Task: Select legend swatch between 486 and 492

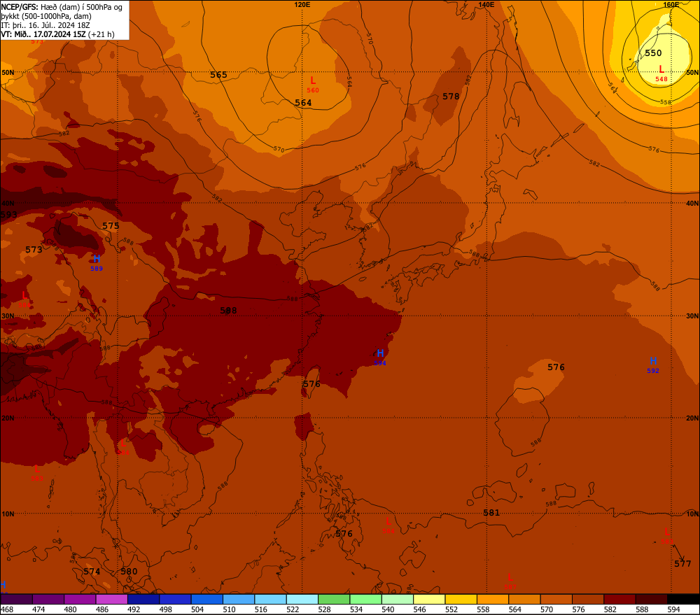Action: coord(111,599)
